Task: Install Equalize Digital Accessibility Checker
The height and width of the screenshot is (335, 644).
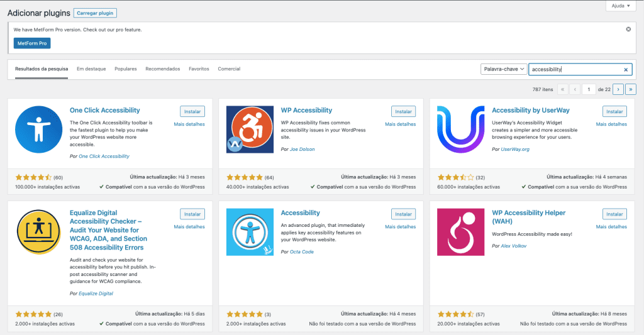Action: point(192,214)
